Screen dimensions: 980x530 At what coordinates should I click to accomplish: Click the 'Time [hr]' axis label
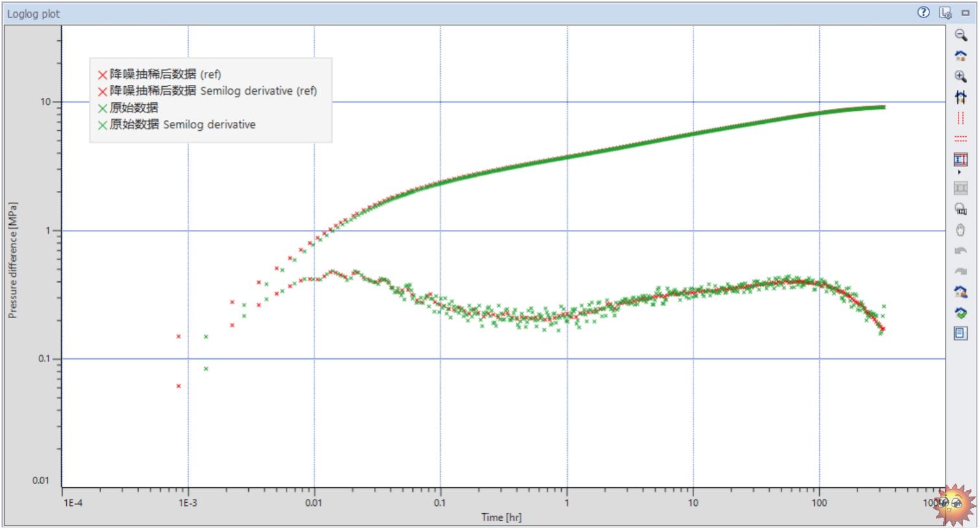click(x=501, y=517)
